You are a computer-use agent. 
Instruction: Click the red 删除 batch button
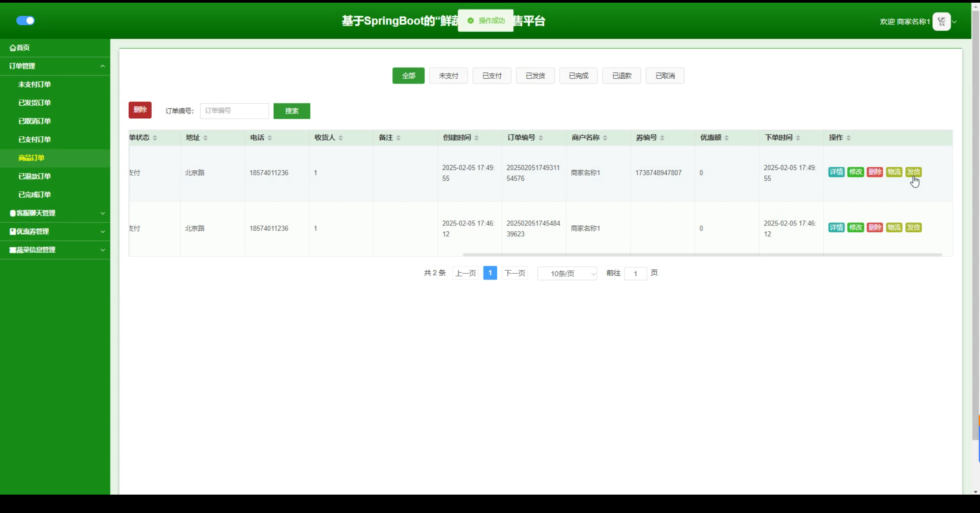pos(140,110)
